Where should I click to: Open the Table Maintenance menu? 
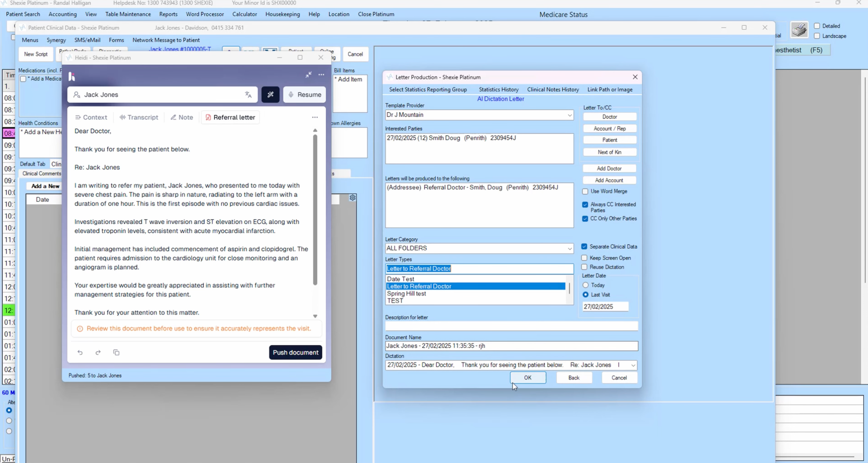coord(128,14)
